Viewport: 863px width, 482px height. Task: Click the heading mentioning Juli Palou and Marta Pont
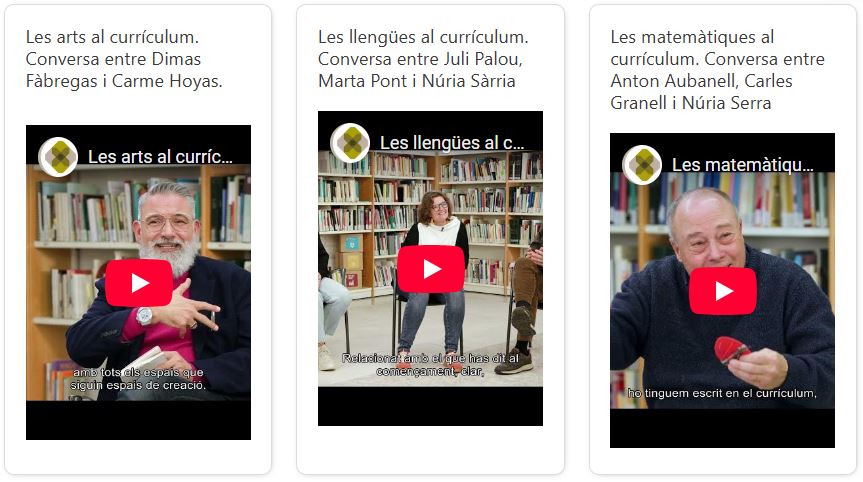point(423,59)
